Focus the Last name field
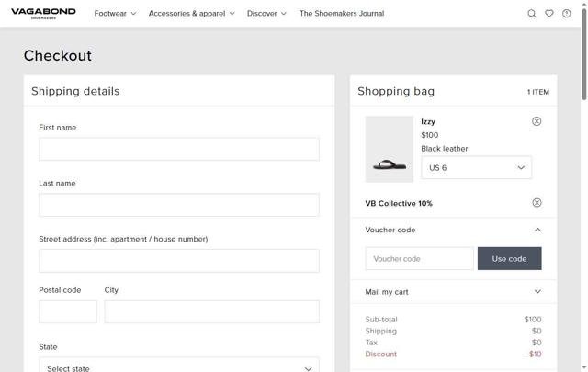 (179, 205)
